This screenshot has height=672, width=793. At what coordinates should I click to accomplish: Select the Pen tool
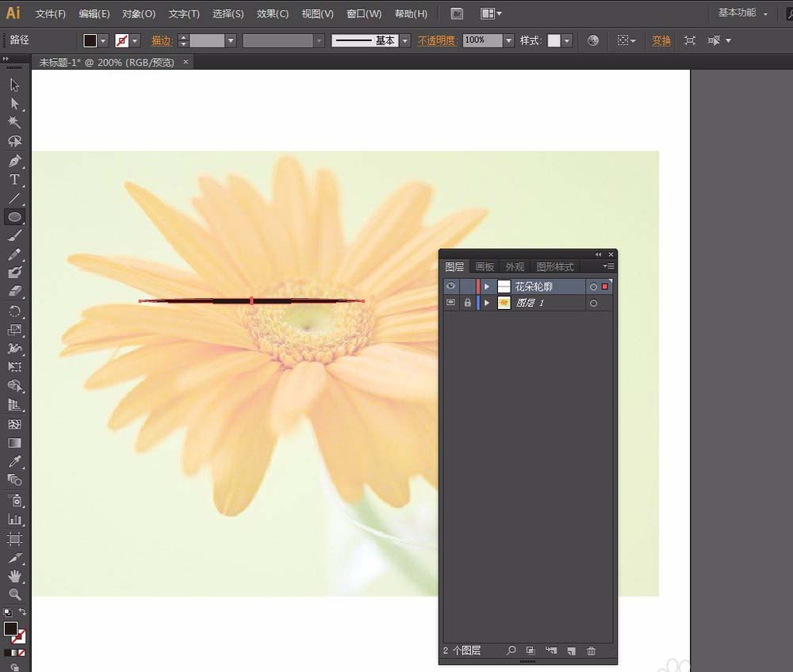click(14, 161)
